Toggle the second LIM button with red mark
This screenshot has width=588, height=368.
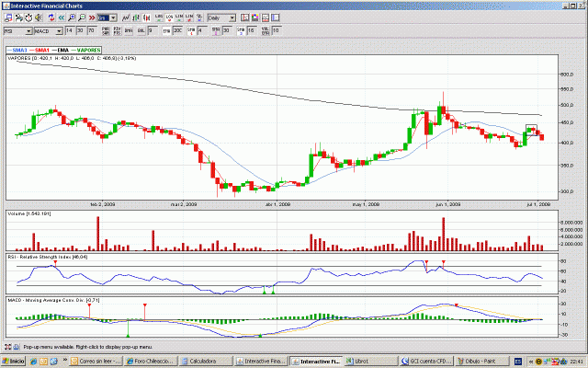189,17
